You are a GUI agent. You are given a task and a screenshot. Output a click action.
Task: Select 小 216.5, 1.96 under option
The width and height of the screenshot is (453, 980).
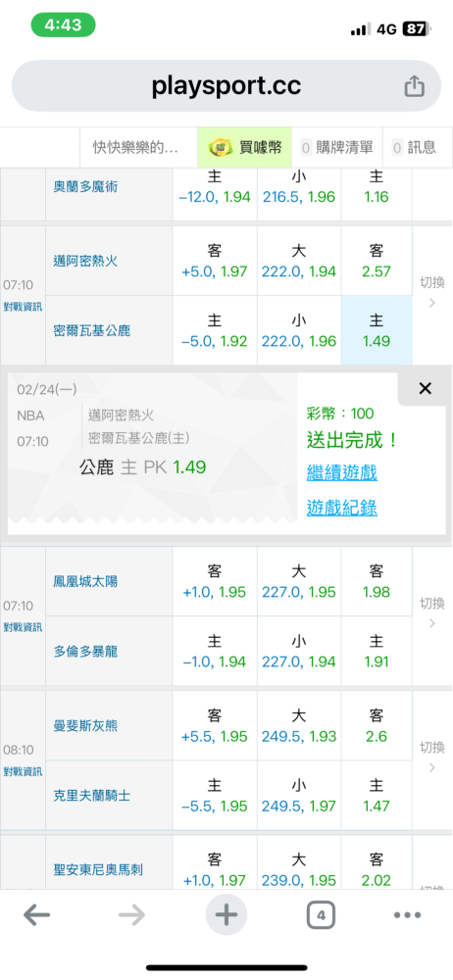click(299, 194)
